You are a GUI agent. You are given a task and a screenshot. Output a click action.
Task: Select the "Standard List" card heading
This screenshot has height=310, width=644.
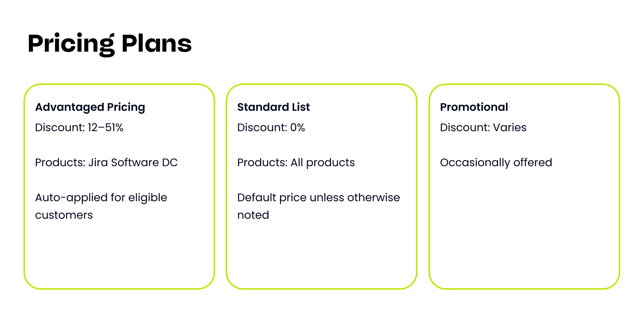273,107
